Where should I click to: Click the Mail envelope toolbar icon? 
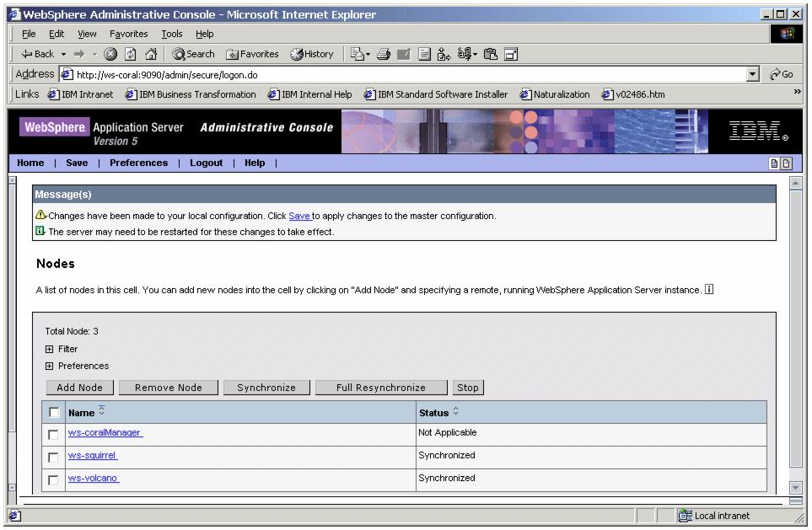[357, 54]
